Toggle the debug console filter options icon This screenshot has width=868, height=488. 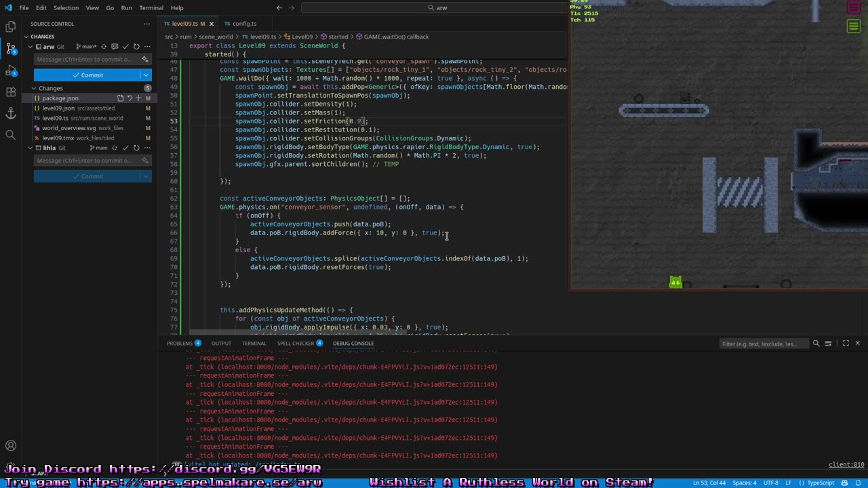pos(816,344)
